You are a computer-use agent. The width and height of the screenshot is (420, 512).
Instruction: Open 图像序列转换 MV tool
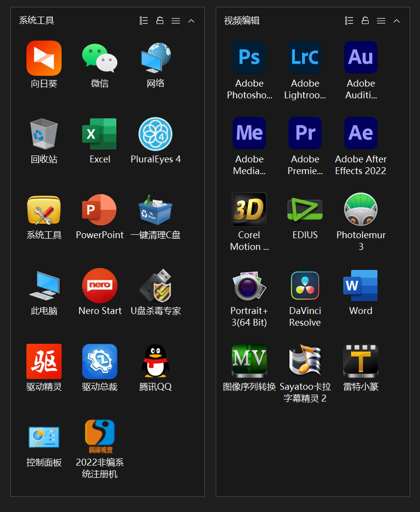[249, 361]
